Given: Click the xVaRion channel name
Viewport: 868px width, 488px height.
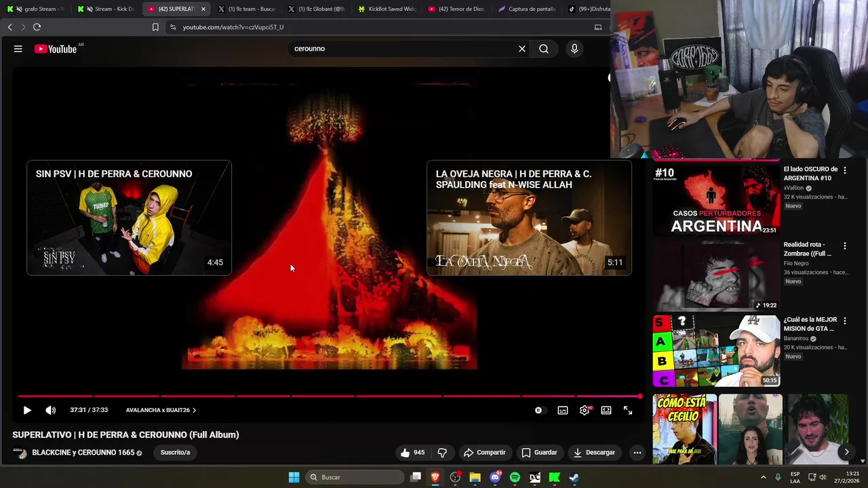Looking at the screenshot, I should coord(793,188).
